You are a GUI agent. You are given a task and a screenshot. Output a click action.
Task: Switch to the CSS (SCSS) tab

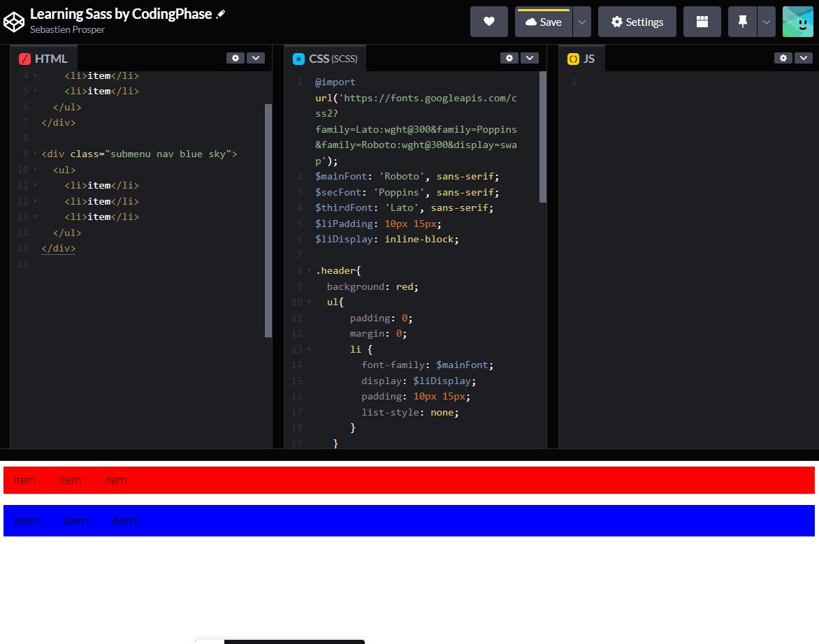[x=326, y=58]
